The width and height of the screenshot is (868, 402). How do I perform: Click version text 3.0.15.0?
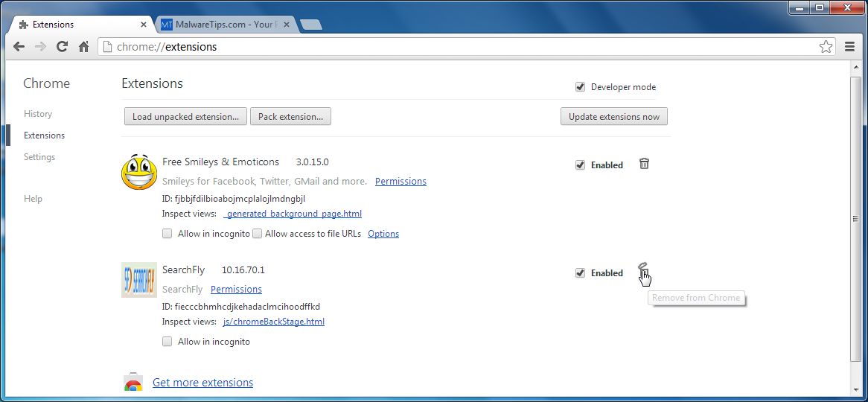click(x=312, y=162)
